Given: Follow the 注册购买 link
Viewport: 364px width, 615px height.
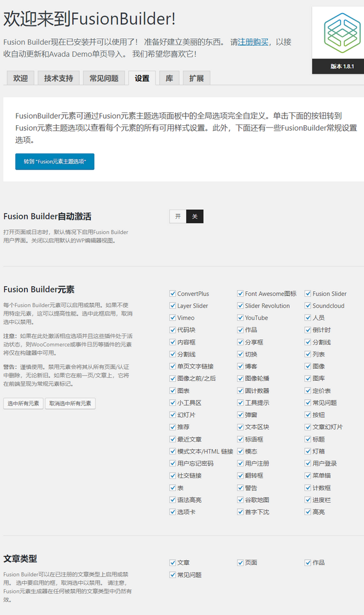Looking at the screenshot, I should 253,42.
